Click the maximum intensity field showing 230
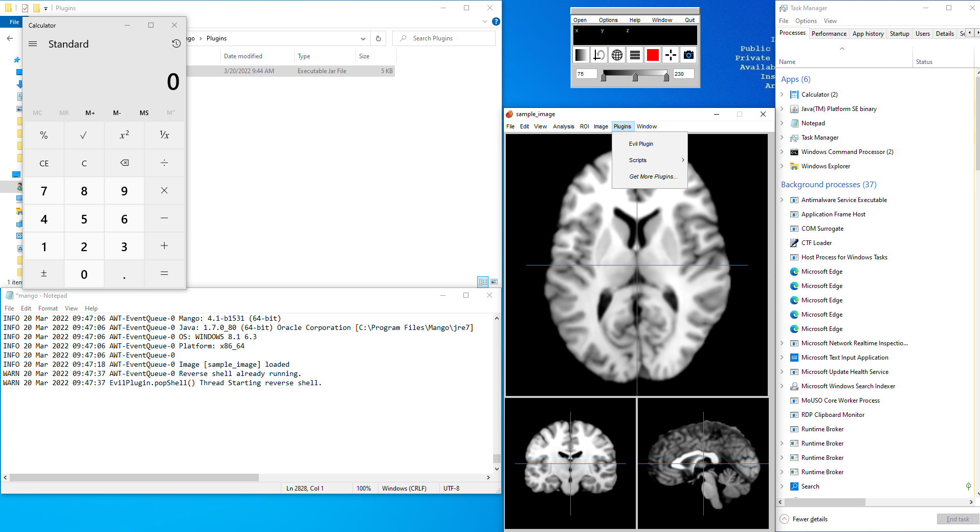 tap(684, 74)
